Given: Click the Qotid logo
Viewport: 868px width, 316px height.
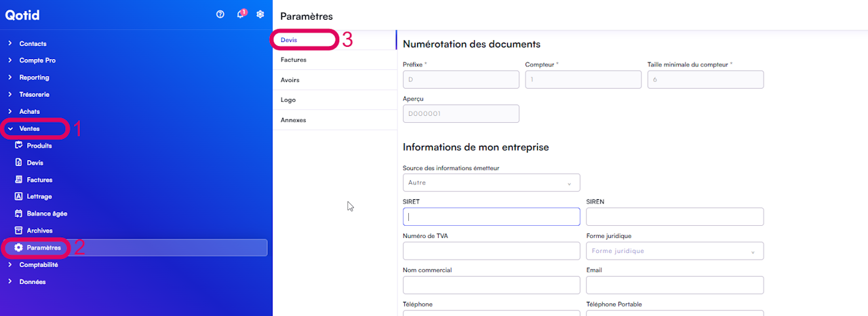Looking at the screenshot, I should click(x=23, y=14).
